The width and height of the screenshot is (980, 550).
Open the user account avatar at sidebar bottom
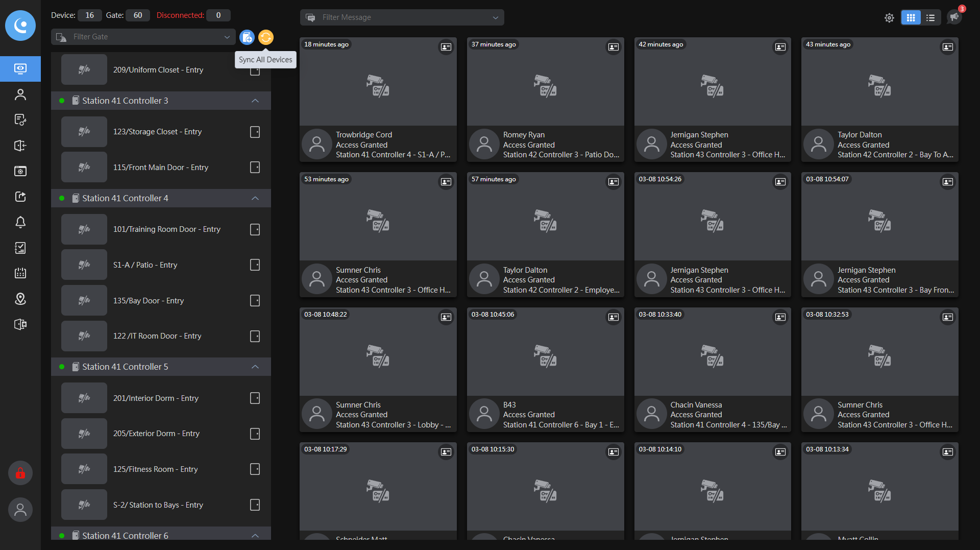pos(20,510)
